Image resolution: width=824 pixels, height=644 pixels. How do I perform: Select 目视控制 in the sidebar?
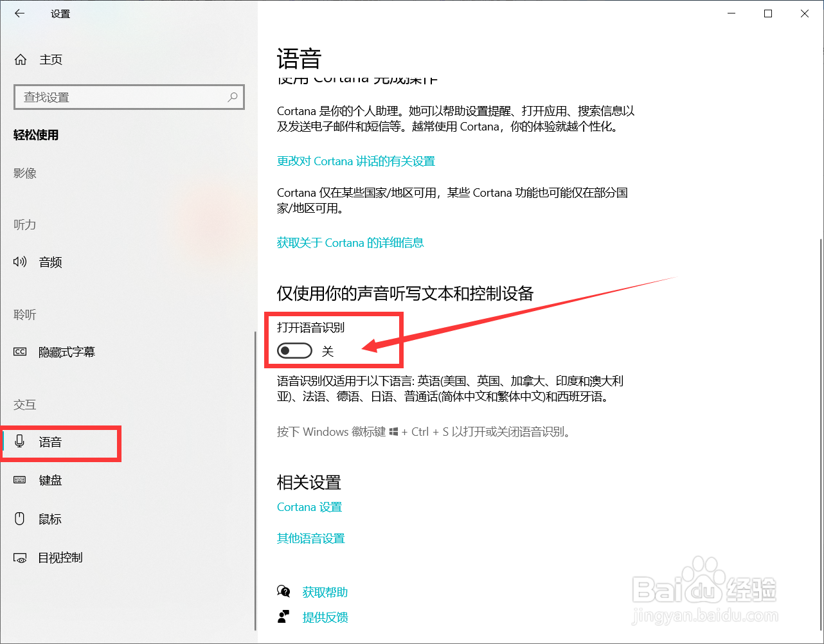(x=60, y=558)
